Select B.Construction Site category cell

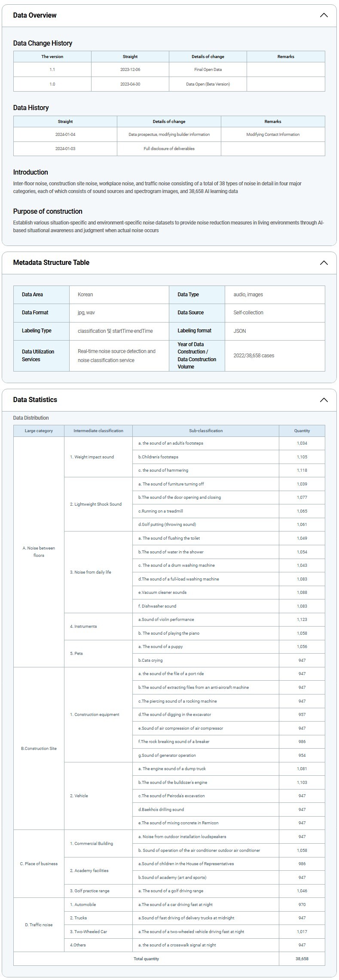(x=39, y=749)
